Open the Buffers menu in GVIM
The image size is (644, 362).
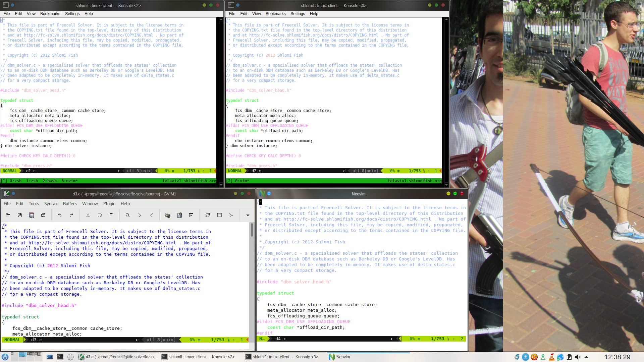[70, 204]
